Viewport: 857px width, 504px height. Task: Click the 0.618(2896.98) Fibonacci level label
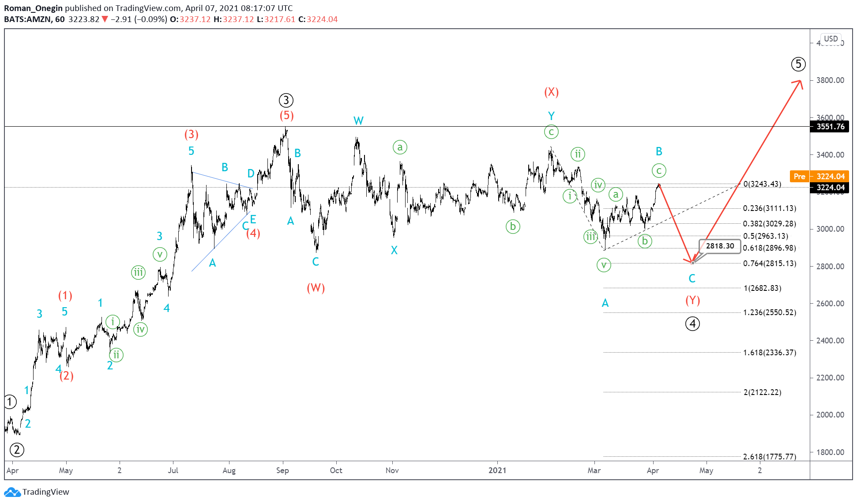coord(769,248)
